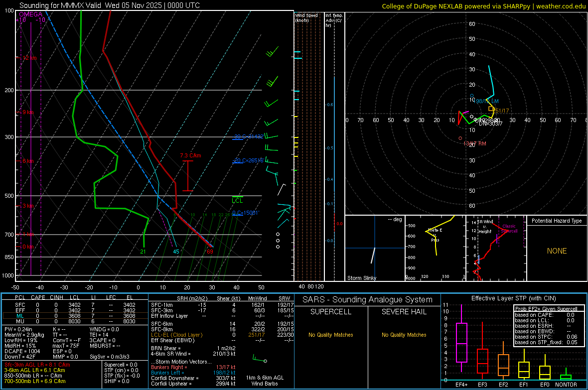
Task: Click the SFC-6km kinematics row label
Action: pos(162,324)
